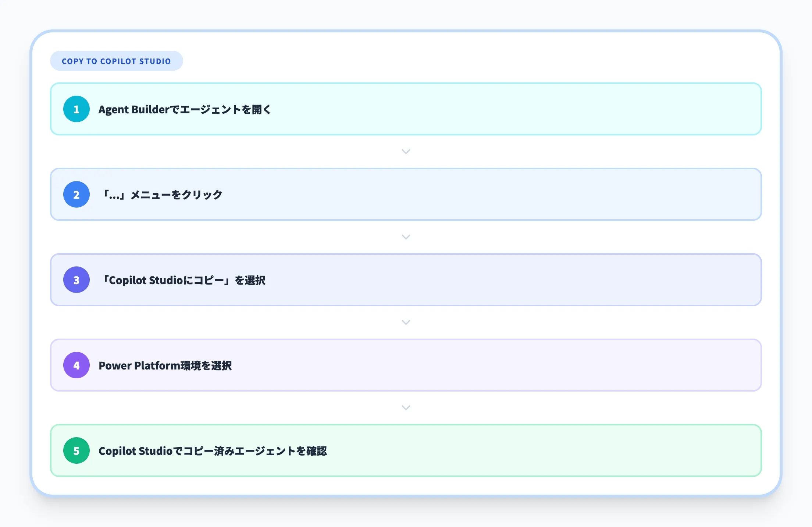Image resolution: width=812 pixels, height=527 pixels.
Task: Click the 'Power Platform環境を選択' step text
Action: (x=165, y=365)
